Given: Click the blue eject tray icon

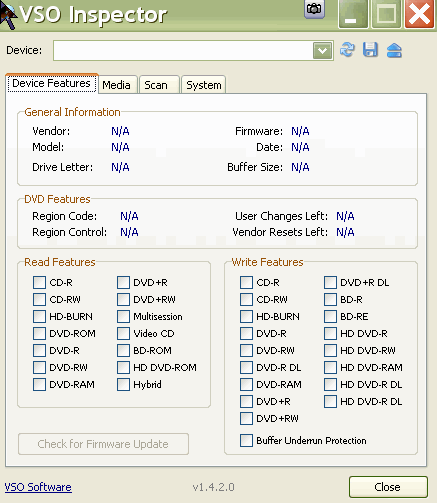Looking at the screenshot, I should (394, 50).
